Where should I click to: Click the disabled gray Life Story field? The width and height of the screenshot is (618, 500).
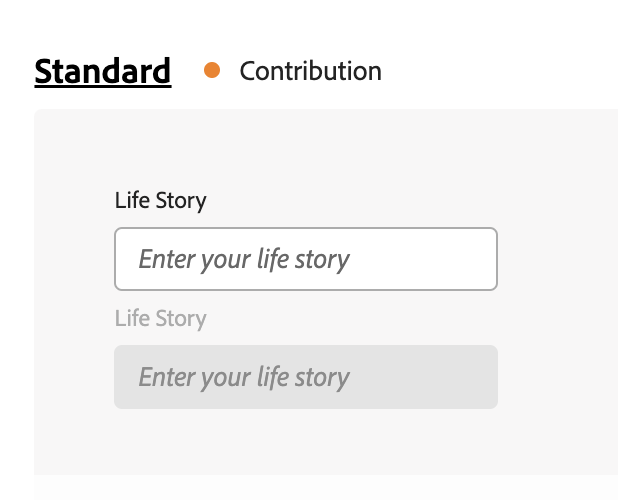pos(306,377)
